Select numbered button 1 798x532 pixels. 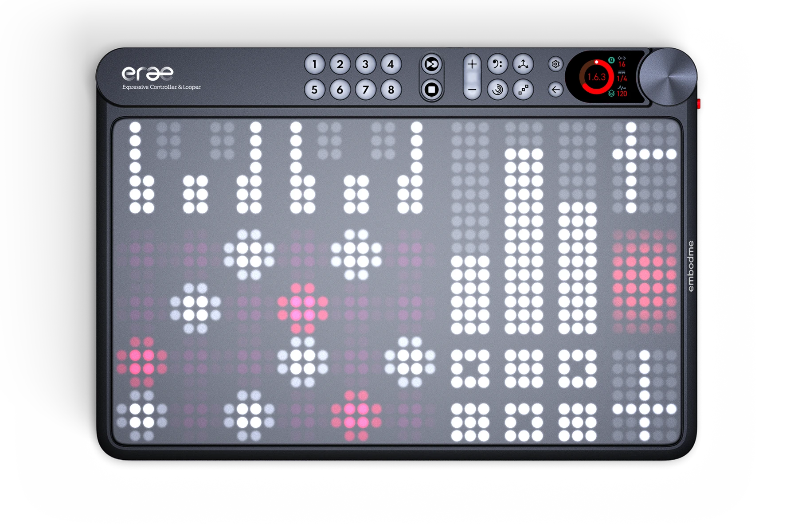point(315,65)
